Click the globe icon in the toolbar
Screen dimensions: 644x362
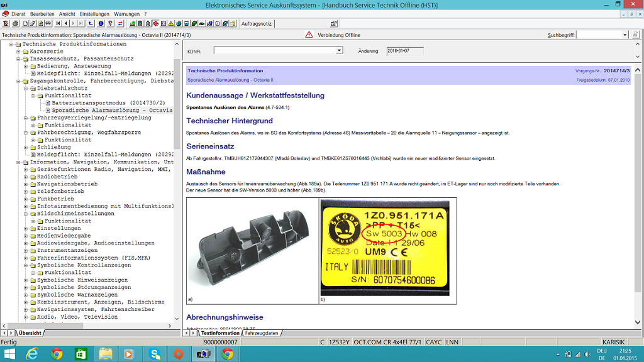coord(179,23)
